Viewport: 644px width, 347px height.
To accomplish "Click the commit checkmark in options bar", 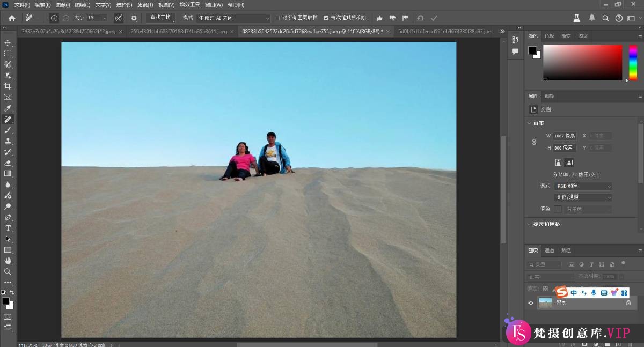I will point(434,18).
